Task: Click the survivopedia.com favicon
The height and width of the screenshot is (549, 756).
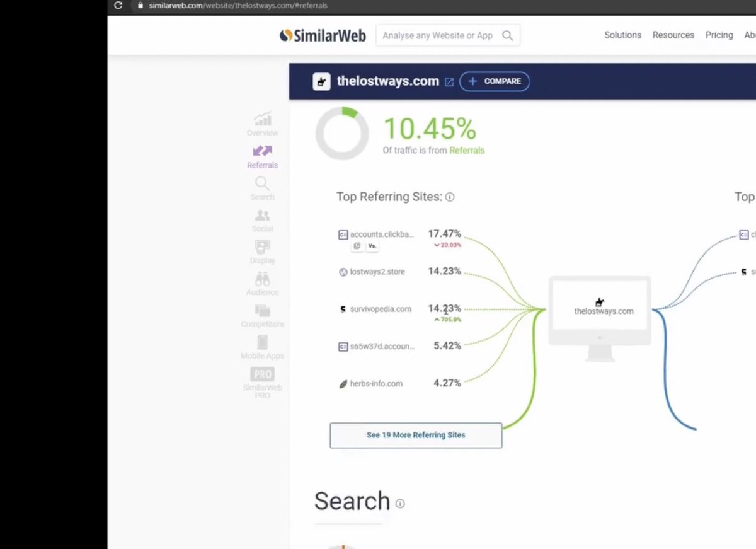Action: click(343, 309)
